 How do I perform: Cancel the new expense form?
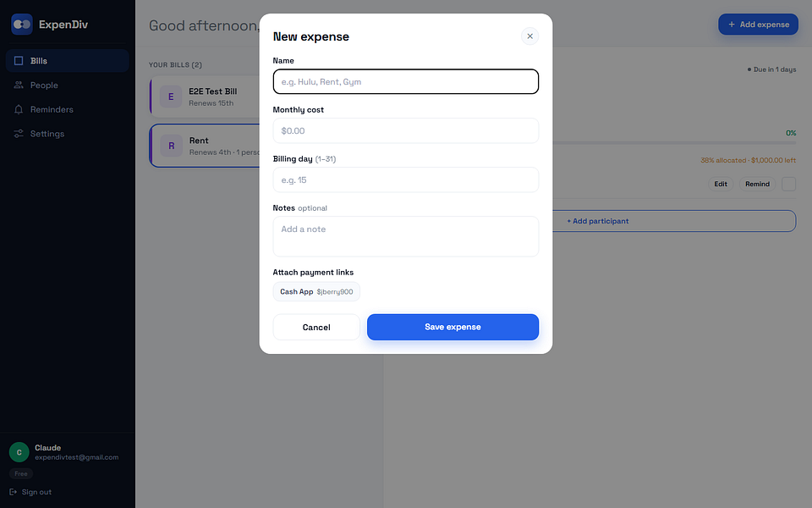click(x=316, y=327)
